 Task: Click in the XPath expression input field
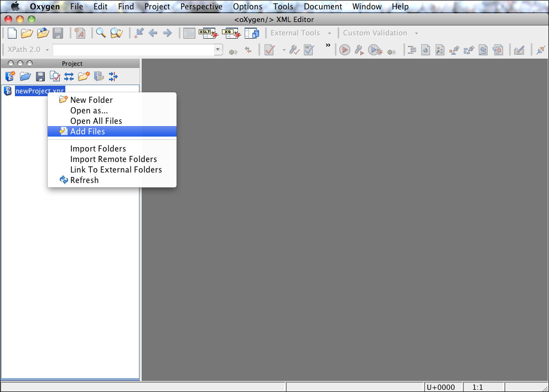(133, 50)
